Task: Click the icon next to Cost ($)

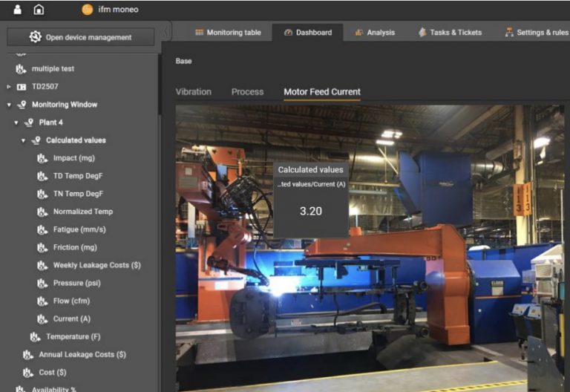Action: click(x=27, y=373)
